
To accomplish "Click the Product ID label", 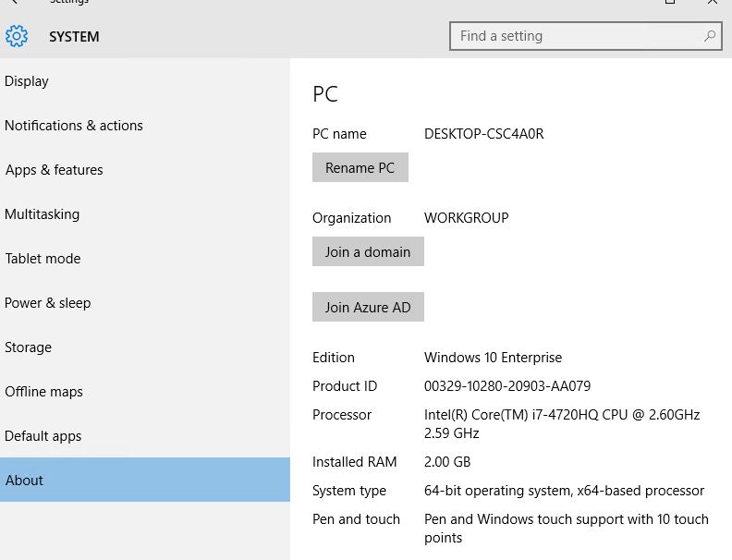I will click(x=345, y=386).
